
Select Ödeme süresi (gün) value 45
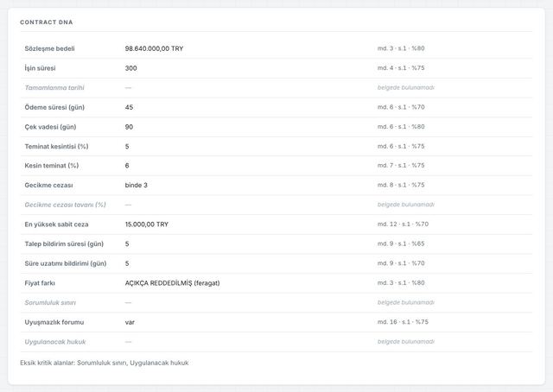129,107
